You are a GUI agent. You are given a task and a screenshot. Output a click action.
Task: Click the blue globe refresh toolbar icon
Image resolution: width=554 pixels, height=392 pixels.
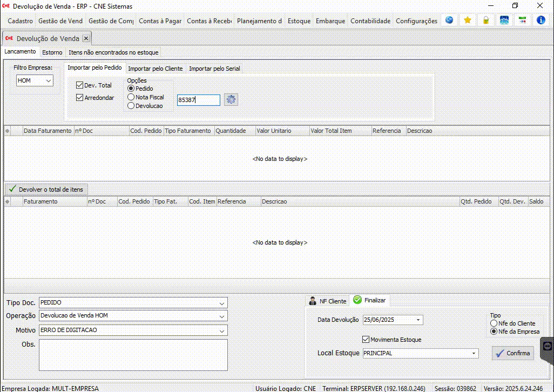449,21
